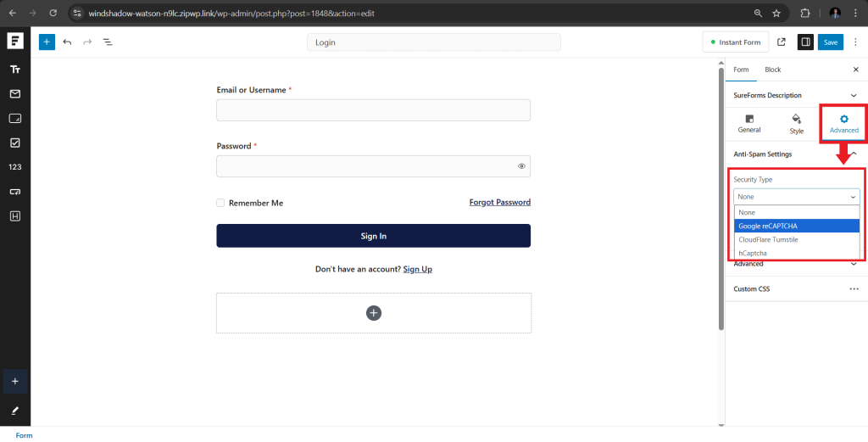Go back in browser history
This screenshot has width=868, height=442.
pos(13,13)
